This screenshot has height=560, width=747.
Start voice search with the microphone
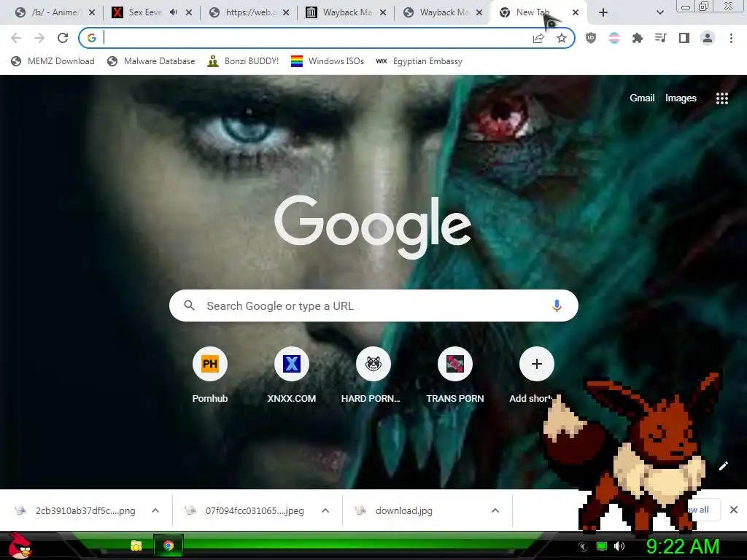(x=557, y=306)
